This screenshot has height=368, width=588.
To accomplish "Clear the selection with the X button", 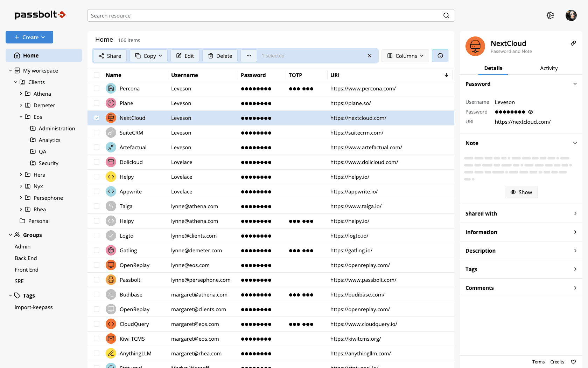I will tap(370, 55).
